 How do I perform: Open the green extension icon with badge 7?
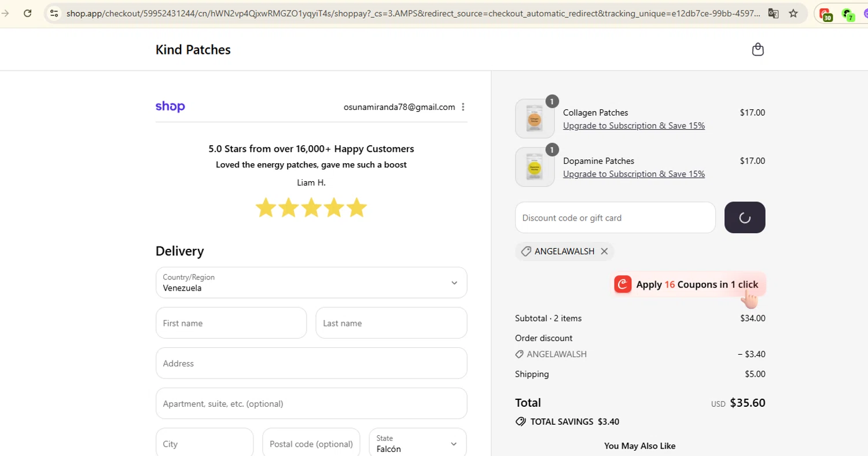click(848, 14)
